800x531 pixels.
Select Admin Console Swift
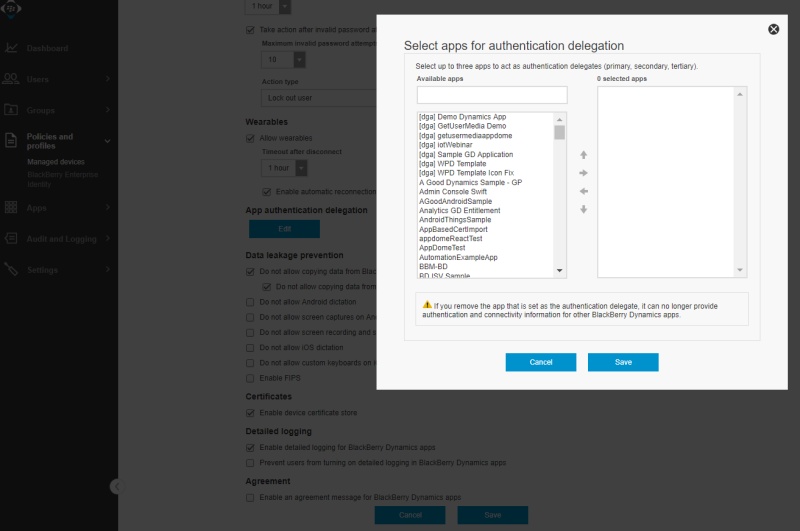click(x=453, y=192)
